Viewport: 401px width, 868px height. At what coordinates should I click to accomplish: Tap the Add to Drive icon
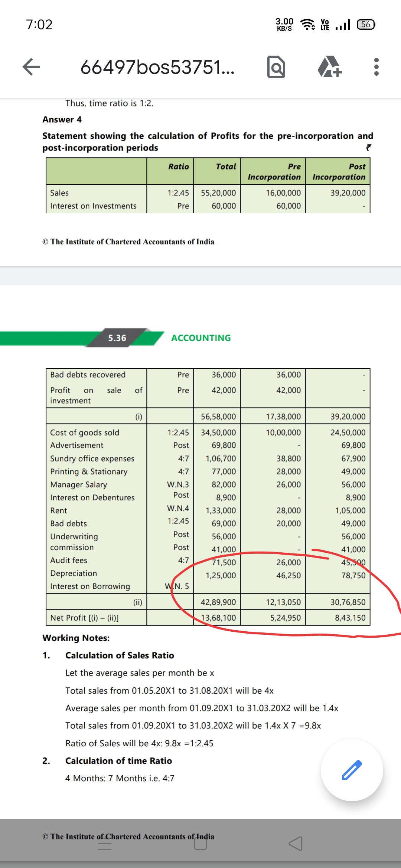point(329,67)
